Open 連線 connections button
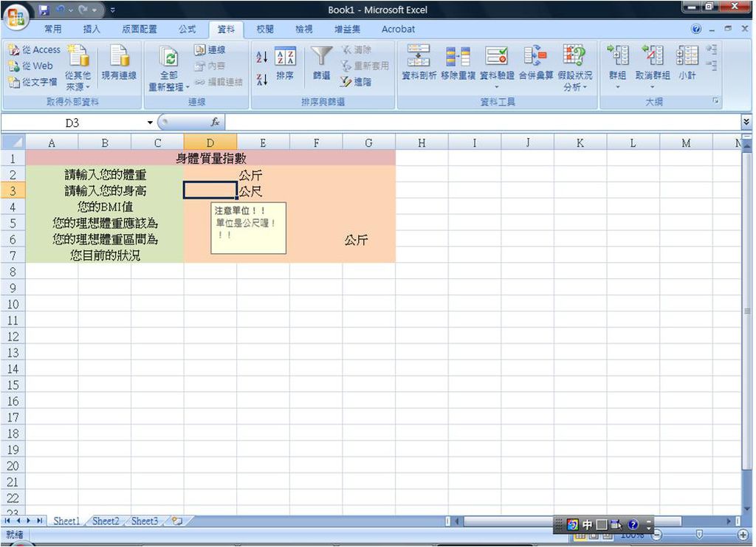 (x=210, y=49)
